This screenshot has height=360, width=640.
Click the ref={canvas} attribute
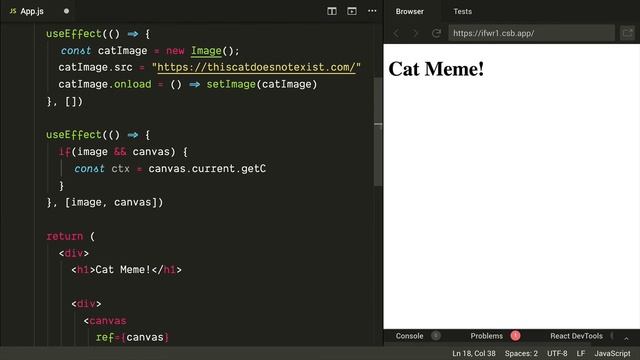click(132, 338)
